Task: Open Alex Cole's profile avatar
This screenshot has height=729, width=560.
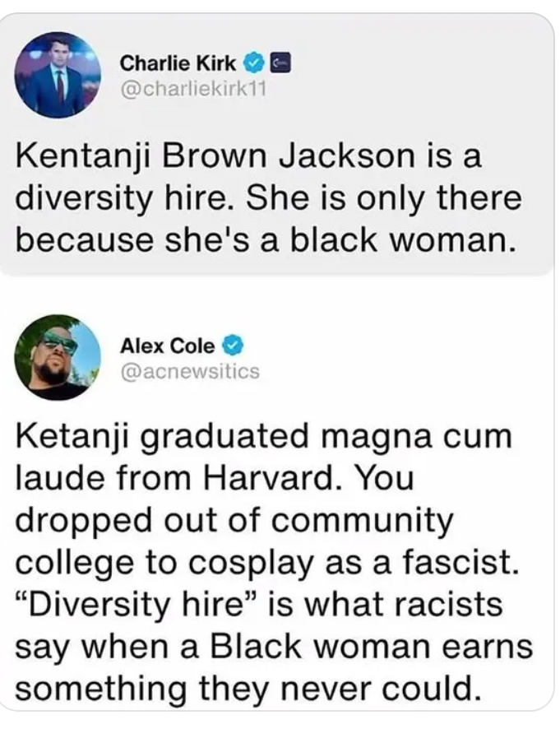Action: 58,357
